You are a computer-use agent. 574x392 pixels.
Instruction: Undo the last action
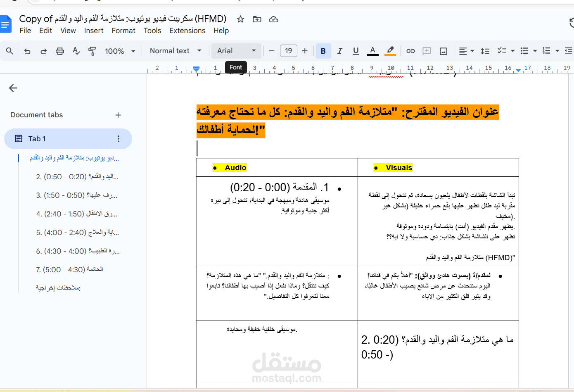pos(27,51)
